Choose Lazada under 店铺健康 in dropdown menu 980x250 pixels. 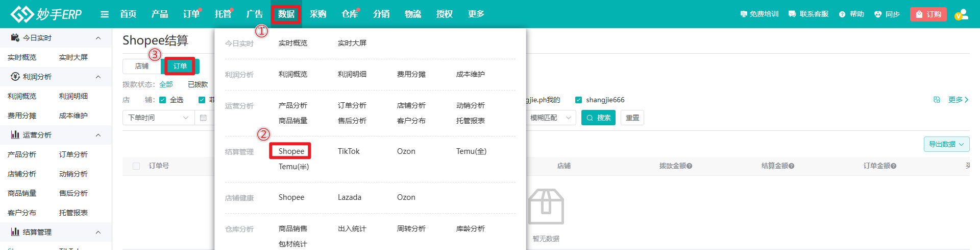click(350, 197)
